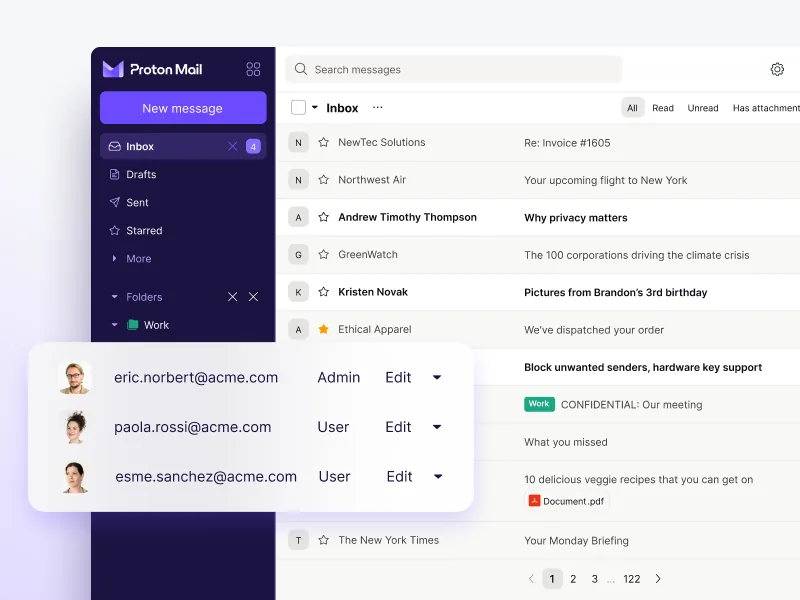
Task: Collapse the Work folder arrow
Action: pos(114,324)
